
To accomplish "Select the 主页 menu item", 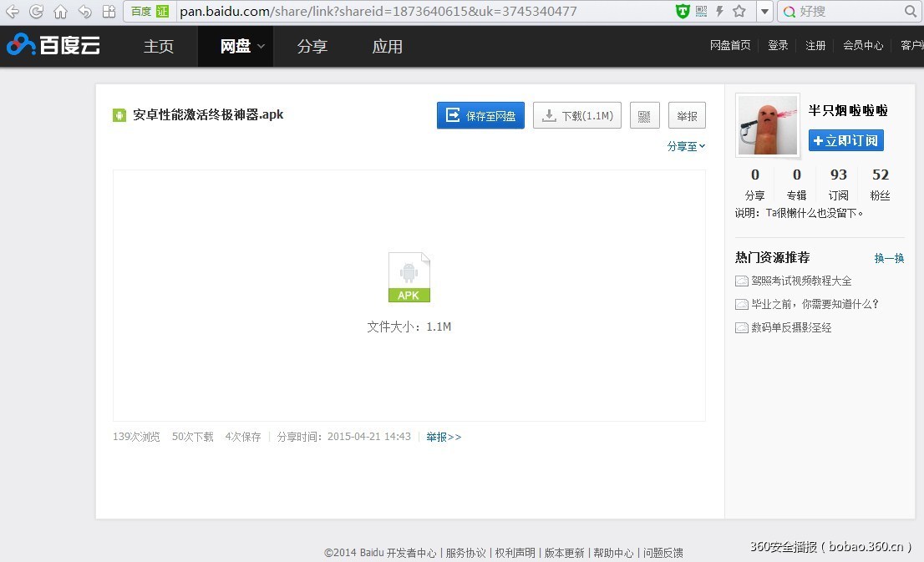I will pos(159,47).
